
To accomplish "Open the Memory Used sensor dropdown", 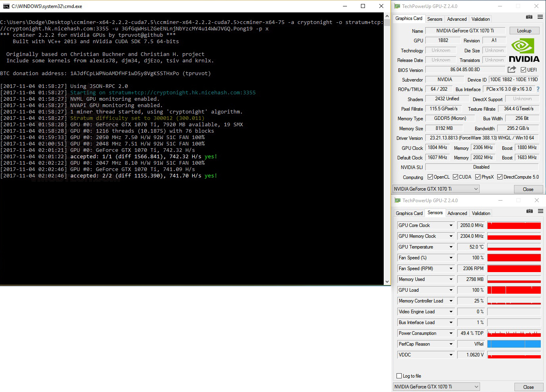I will (451, 279).
